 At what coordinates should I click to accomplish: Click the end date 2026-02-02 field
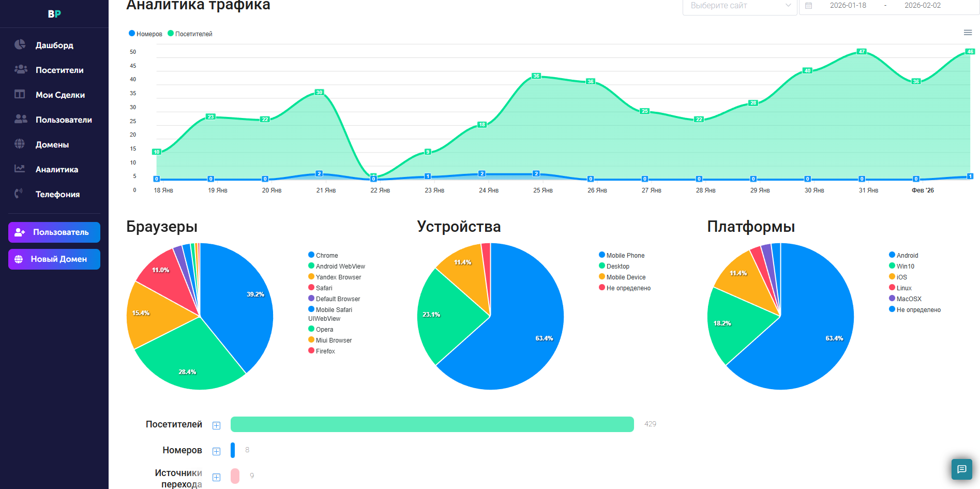(x=923, y=6)
